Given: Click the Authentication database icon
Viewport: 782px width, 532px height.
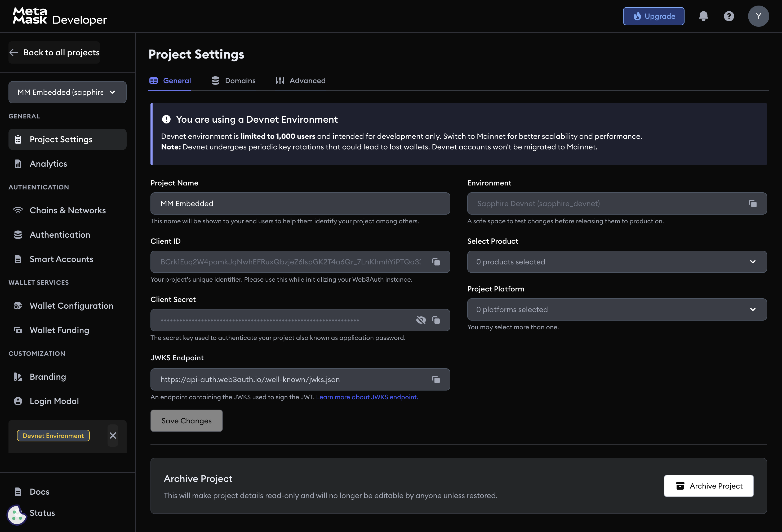Looking at the screenshot, I should (18, 234).
